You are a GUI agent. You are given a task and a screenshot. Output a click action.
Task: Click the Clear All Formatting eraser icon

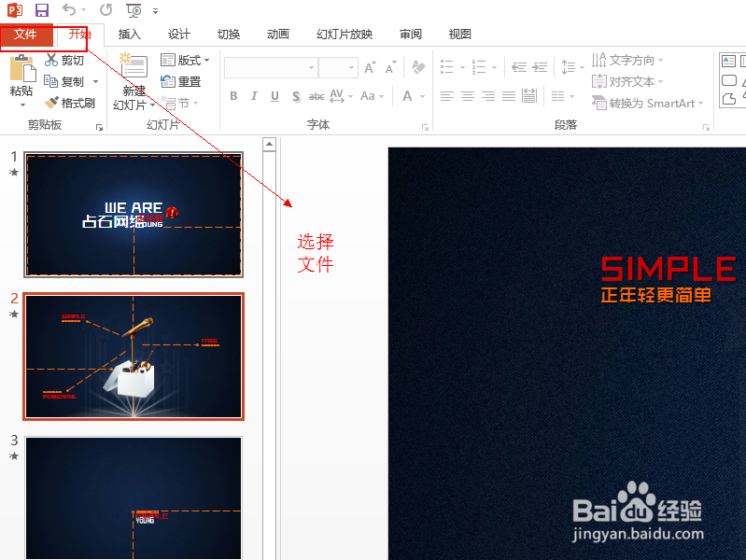(x=418, y=67)
